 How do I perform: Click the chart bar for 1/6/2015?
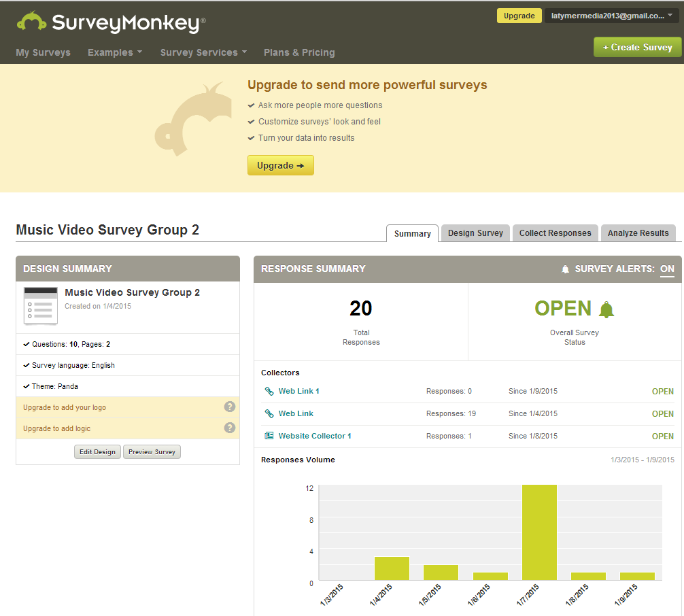490,577
